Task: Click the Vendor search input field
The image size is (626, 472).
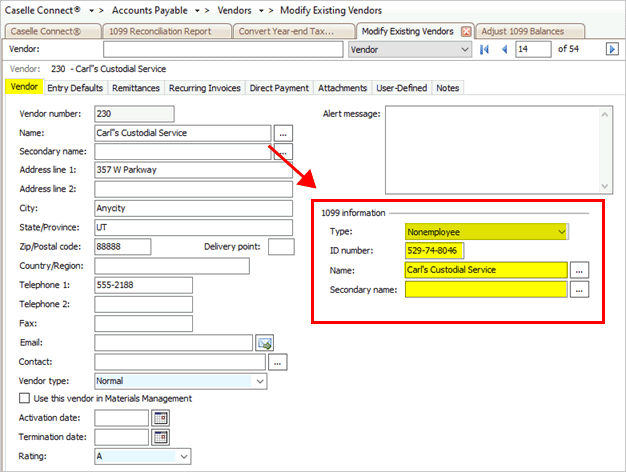Action: coord(223,50)
